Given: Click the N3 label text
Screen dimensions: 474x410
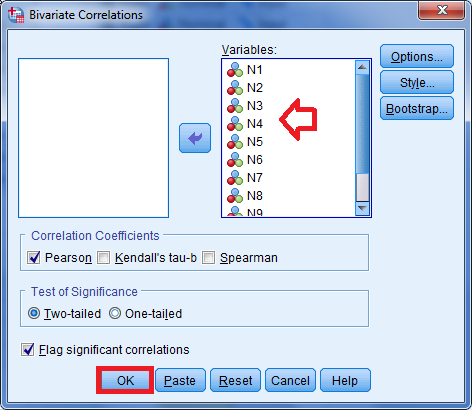Looking at the screenshot, I should 255,106.
